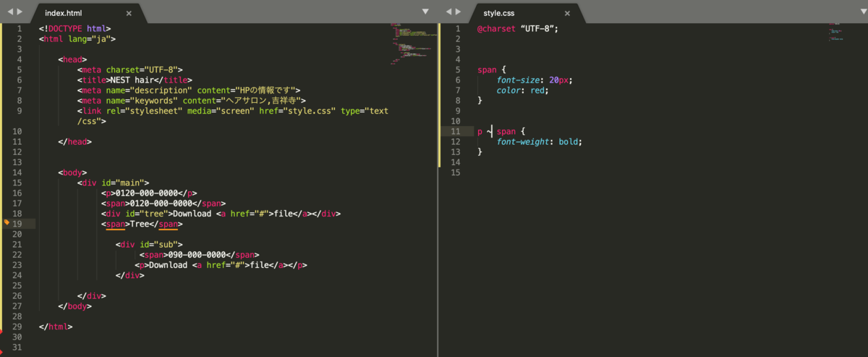This screenshot has width=868, height=357.
Task: Click the closing </html> tag
Action: point(56,326)
